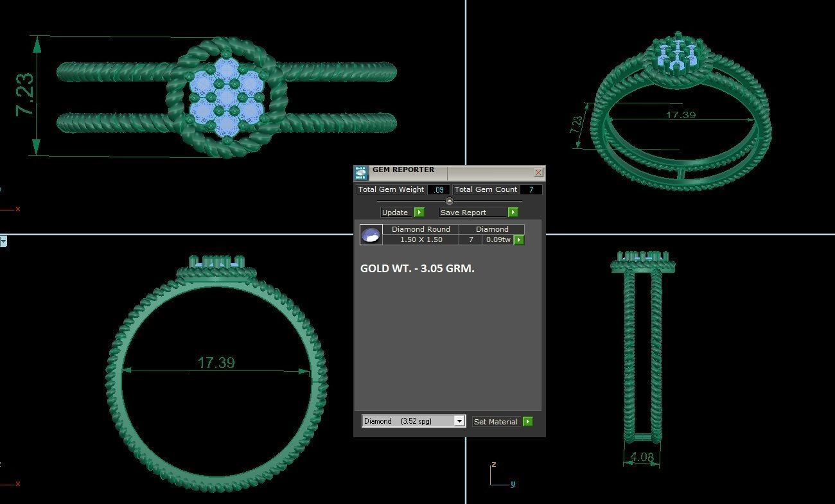Click the Total Gem Weight value field
Image resolution: width=835 pixels, height=504 pixels.
tap(439, 190)
